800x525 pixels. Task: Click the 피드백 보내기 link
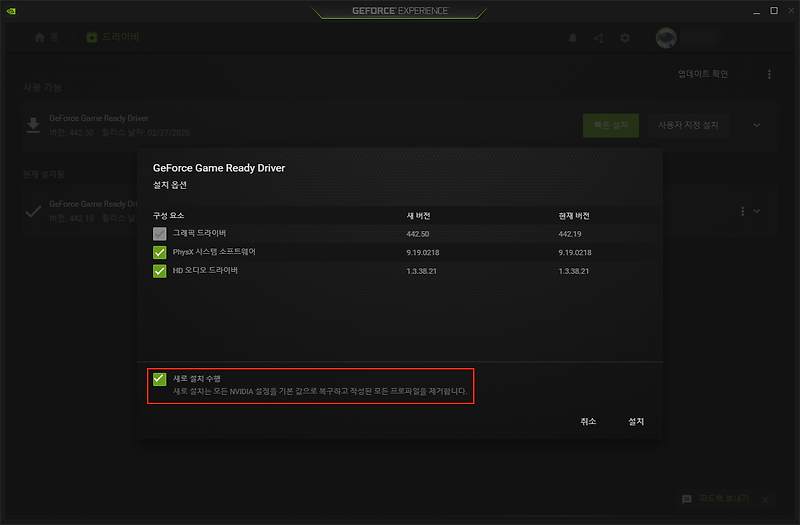coord(724,498)
